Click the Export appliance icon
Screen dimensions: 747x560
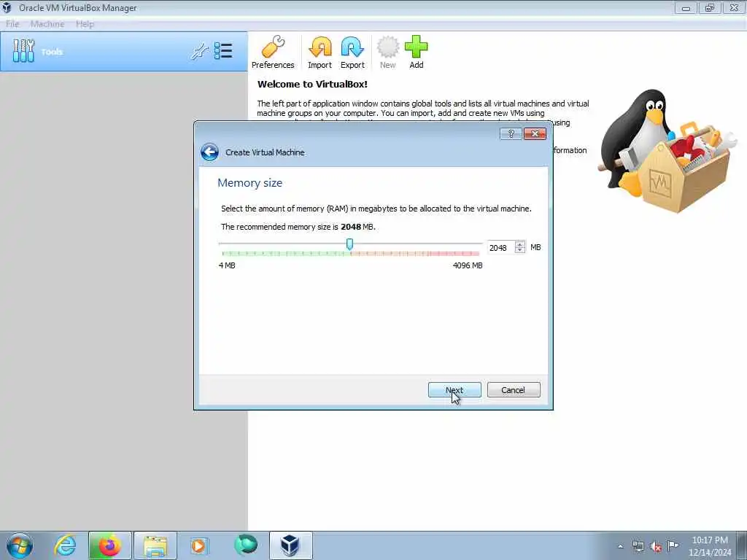[x=352, y=52]
